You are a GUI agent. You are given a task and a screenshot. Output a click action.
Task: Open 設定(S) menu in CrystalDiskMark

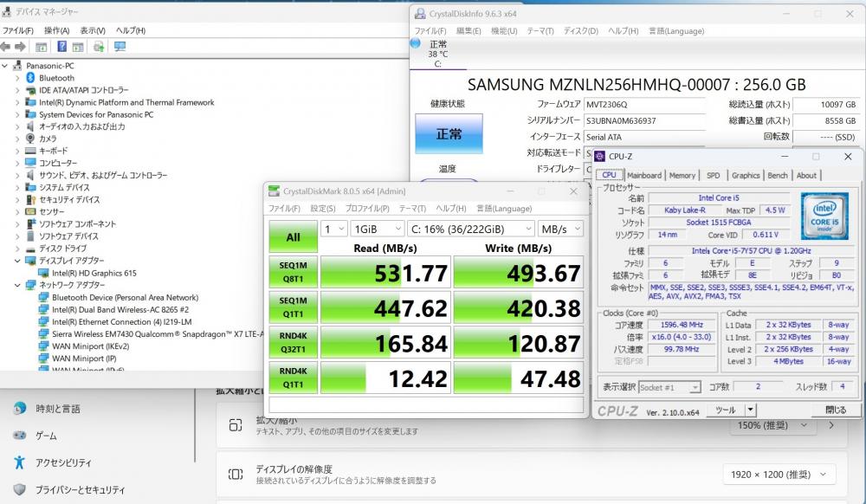click(x=322, y=209)
